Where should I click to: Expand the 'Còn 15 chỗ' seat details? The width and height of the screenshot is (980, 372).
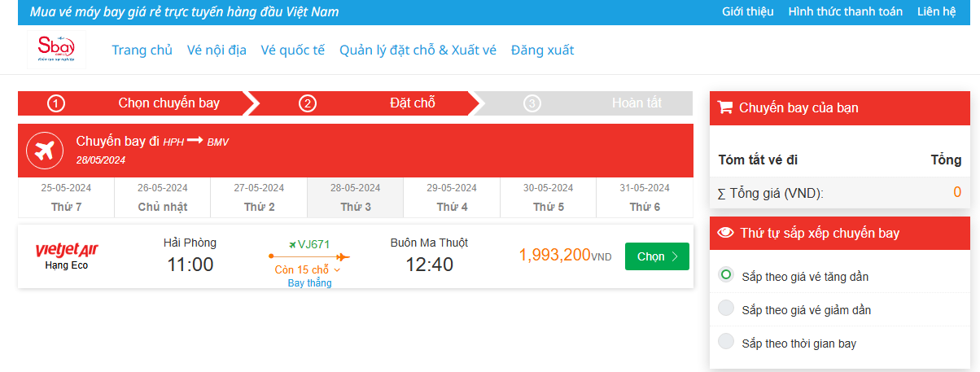(x=308, y=269)
